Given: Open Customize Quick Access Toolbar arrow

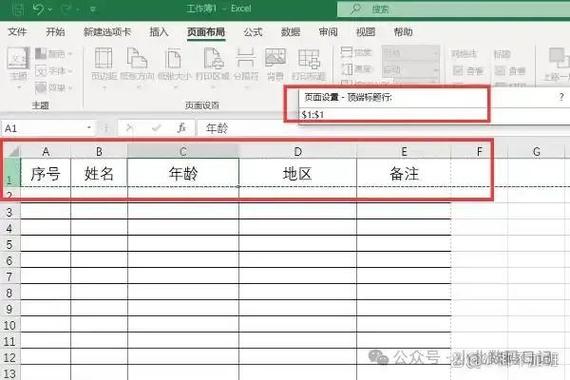Looking at the screenshot, I should 93,9.
